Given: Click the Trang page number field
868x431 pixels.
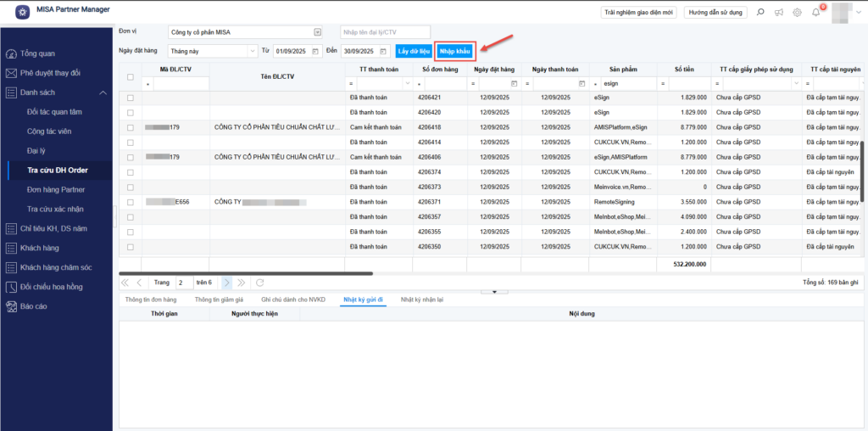Looking at the screenshot, I should [185, 283].
